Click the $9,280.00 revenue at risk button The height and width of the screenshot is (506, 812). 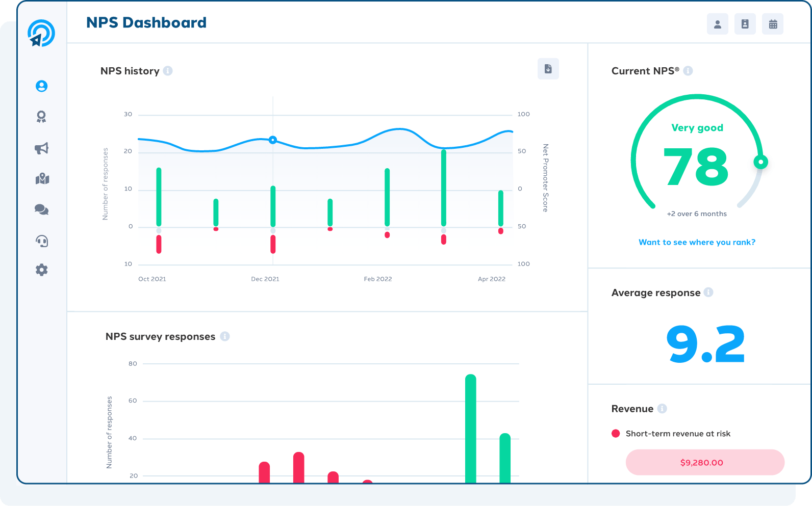pyautogui.click(x=705, y=462)
